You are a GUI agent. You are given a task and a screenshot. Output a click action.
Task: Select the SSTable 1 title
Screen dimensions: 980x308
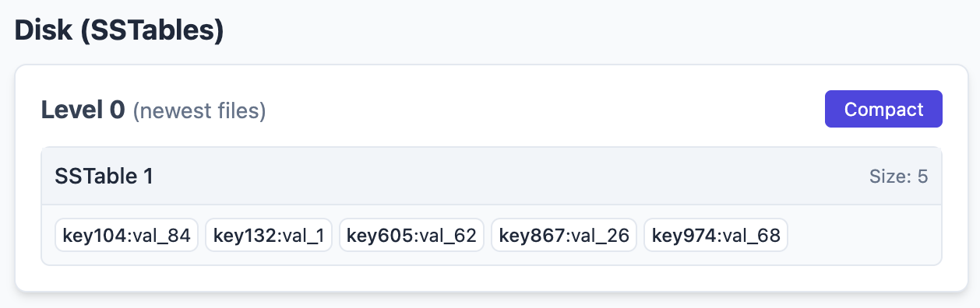coord(104,177)
